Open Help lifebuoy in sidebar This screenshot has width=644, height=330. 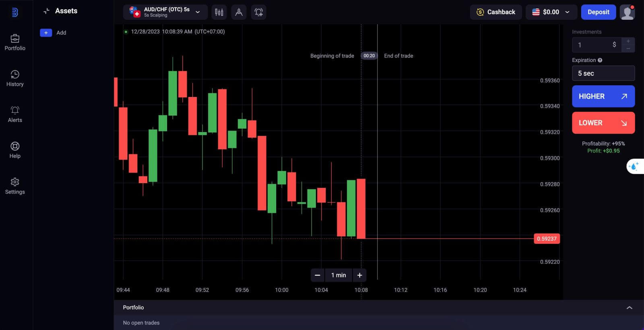click(x=15, y=150)
